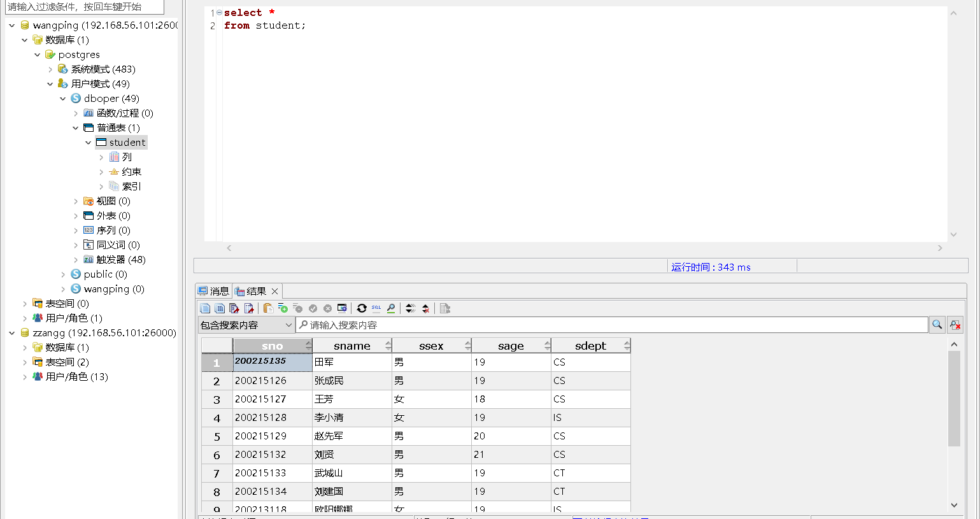Image resolution: width=980 pixels, height=519 pixels.
Task: Click the editor scroll down arrow
Action: point(953,234)
